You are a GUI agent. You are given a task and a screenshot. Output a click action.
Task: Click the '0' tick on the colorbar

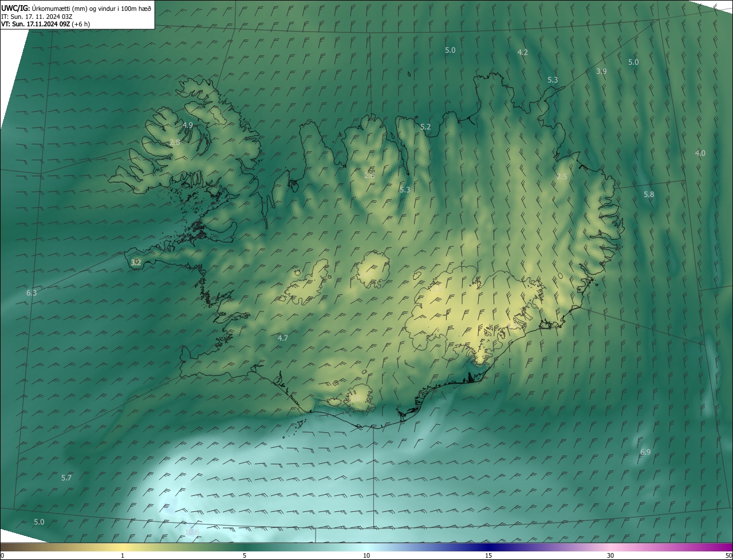point(2,555)
